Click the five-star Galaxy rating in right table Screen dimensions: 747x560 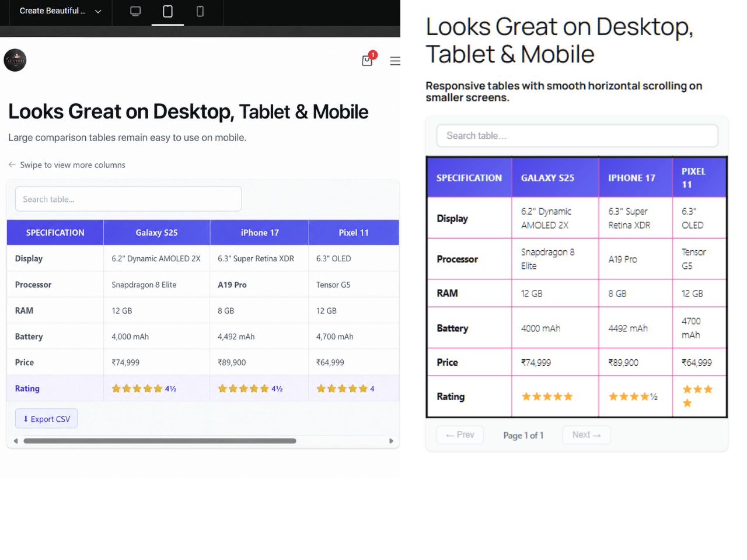547,397
